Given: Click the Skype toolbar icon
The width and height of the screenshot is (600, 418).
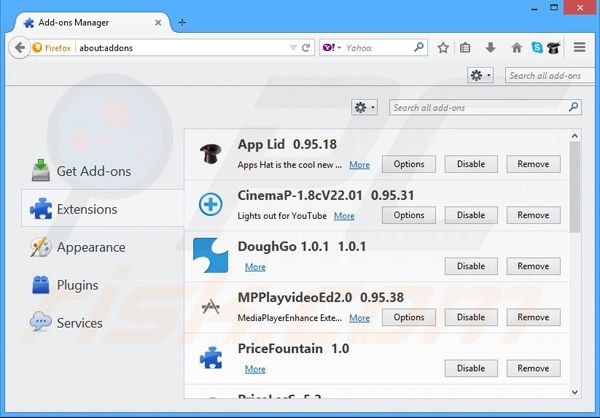Looking at the screenshot, I should pyautogui.click(x=537, y=48).
